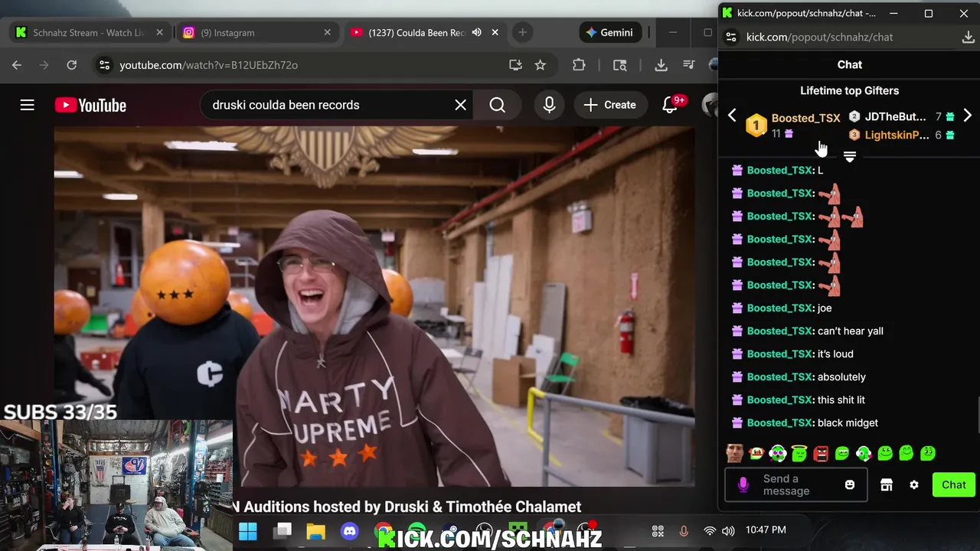Click gifter JDTheBut... in leaderboard

click(x=895, y=117)
